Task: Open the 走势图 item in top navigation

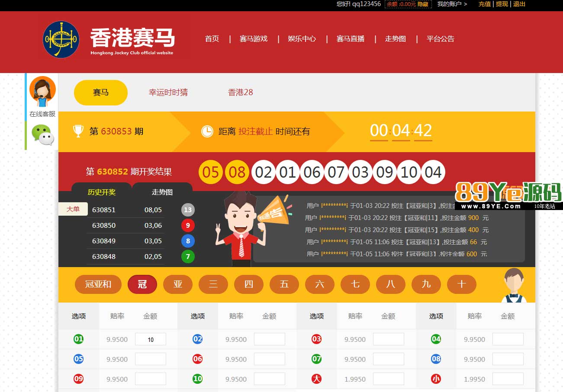Action: (x=396, y=39)
